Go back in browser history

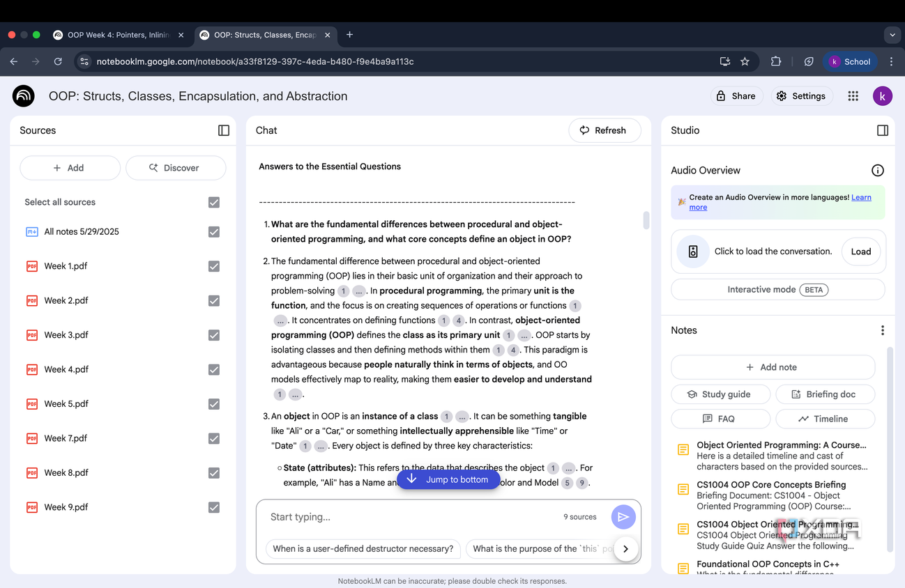click(14, 61)
